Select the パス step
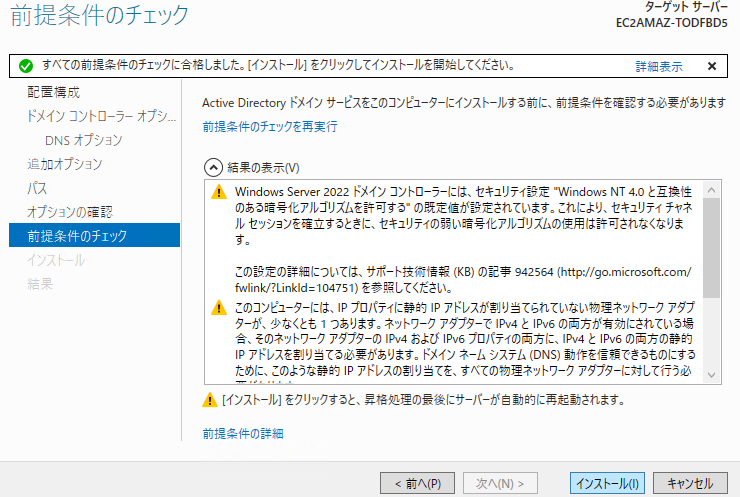Screen dimensions: 740x497 [x=37, y=188]
